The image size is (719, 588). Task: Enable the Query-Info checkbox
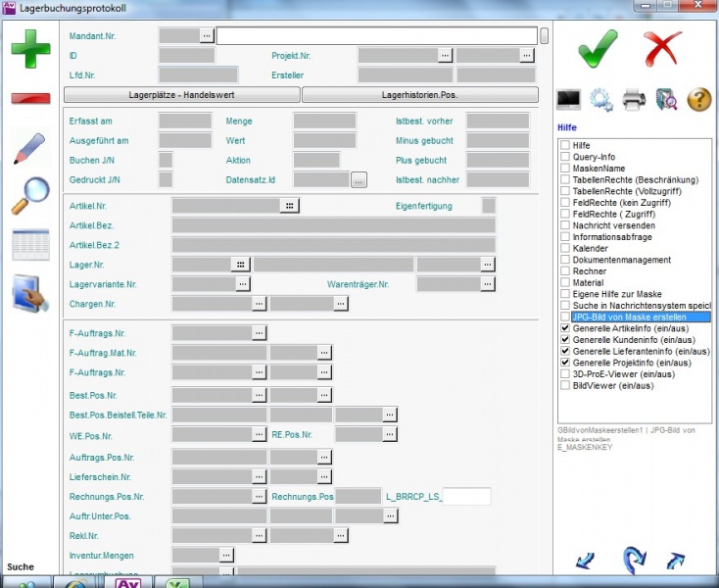coord(565,157)
